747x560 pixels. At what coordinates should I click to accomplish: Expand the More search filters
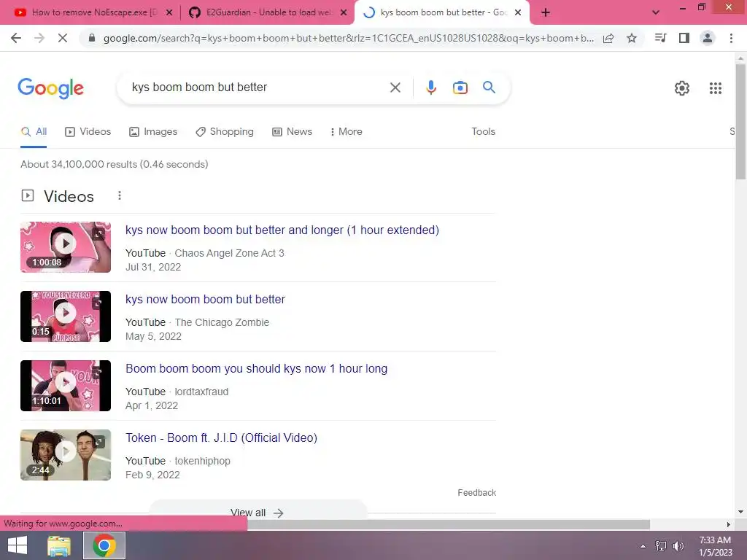point(347,132)
